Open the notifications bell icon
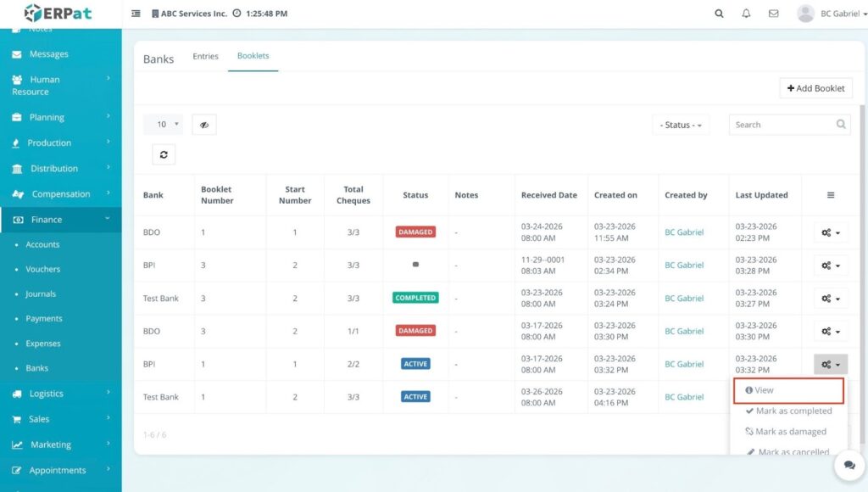 746,14
